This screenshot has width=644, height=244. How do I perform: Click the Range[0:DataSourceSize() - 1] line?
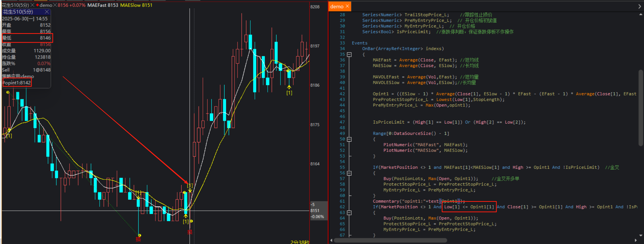411,134
